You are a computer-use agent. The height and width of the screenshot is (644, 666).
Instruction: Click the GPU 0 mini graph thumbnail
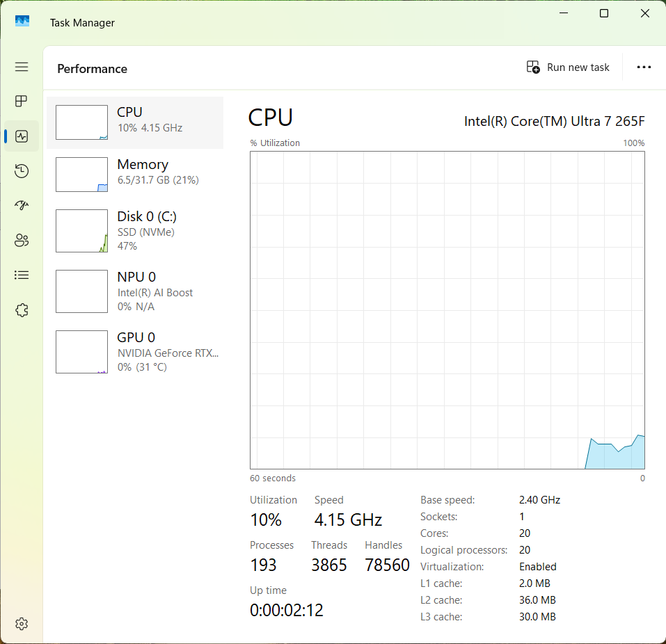click(x=81, y=352)
